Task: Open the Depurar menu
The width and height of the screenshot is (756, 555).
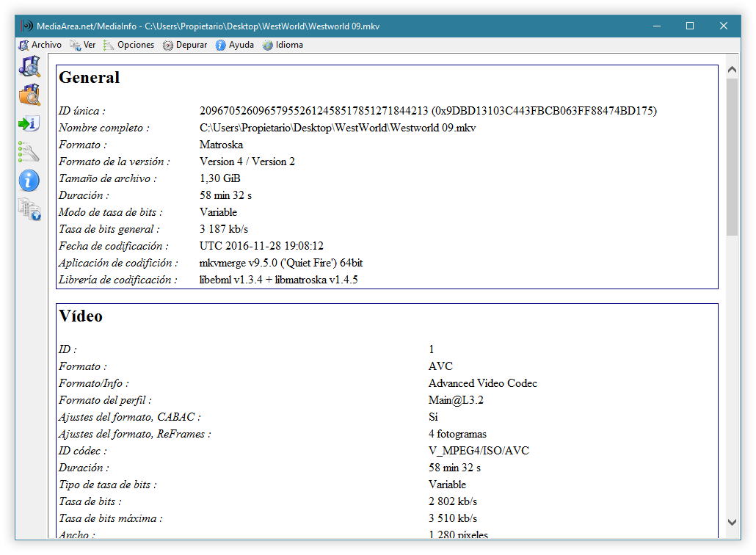Action: [x=185, y=45]
